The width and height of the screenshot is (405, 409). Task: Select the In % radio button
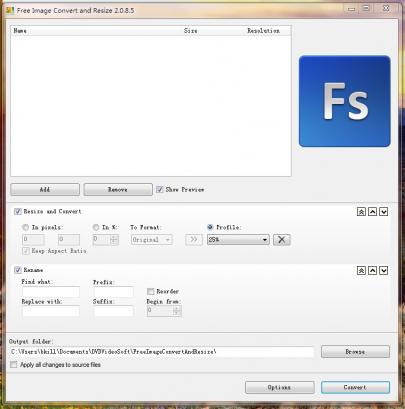tap(96, 227)
